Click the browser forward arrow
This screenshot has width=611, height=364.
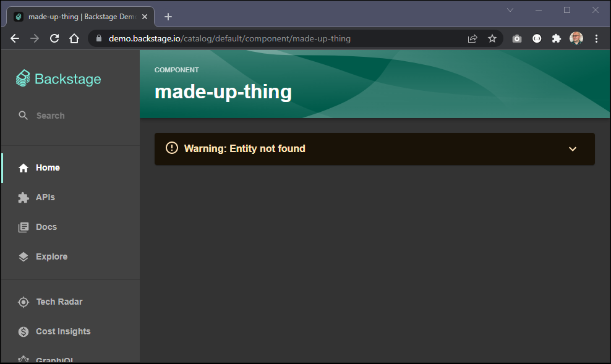35,38
